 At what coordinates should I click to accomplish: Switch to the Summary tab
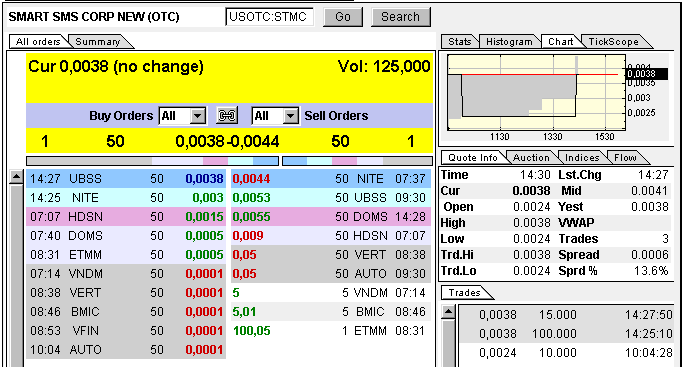(98, 41)
